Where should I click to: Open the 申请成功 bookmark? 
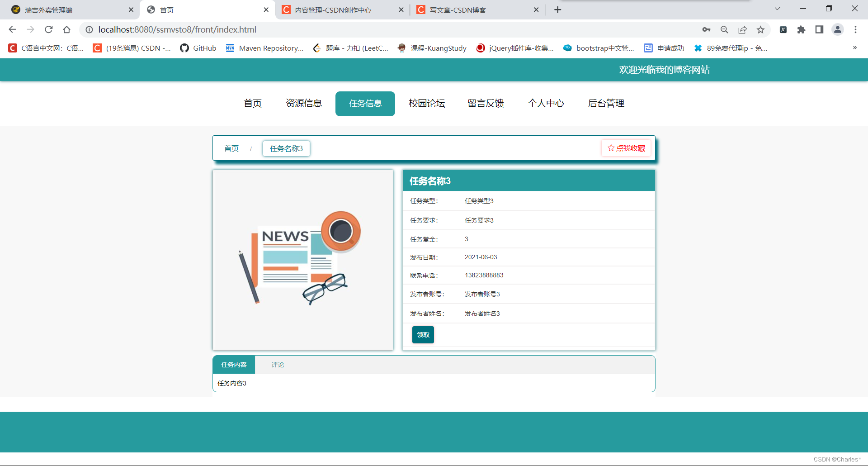(664, 48)
